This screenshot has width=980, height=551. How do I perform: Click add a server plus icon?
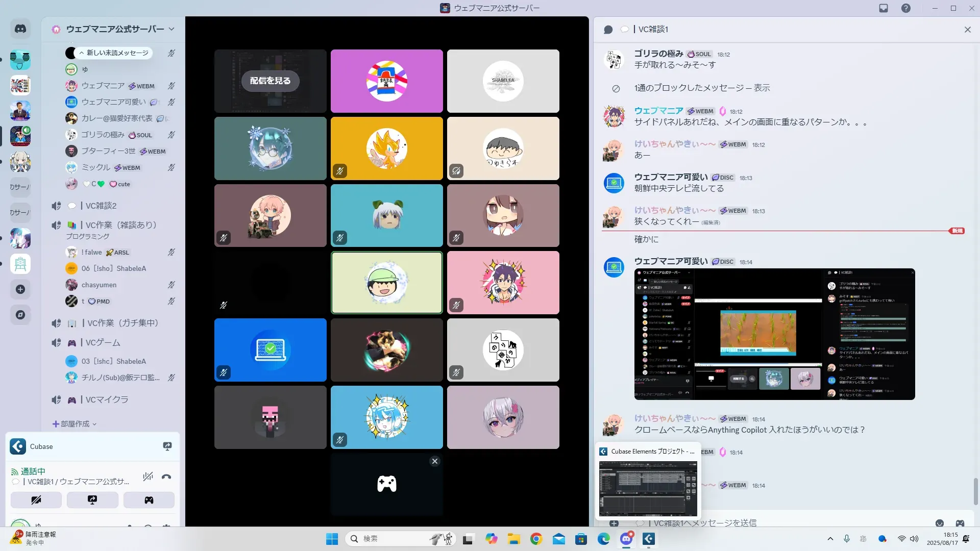20,289
